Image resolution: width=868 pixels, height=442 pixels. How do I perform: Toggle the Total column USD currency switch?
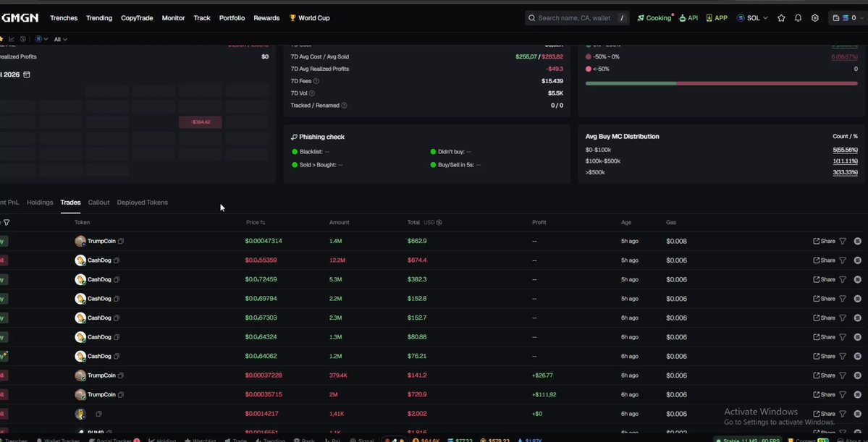pyautogui.click(x=439, y=222)
